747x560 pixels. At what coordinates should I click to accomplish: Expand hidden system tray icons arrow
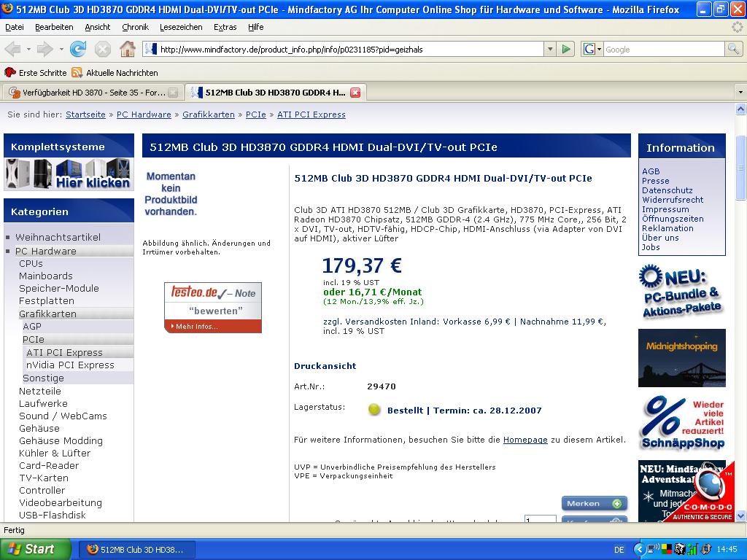(x=639, y=550)
